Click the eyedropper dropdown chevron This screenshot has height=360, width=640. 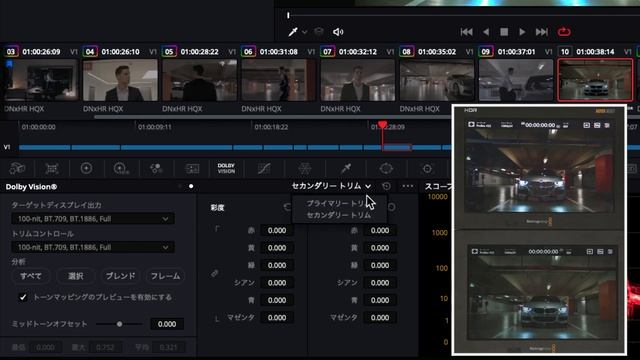(304, 32)
